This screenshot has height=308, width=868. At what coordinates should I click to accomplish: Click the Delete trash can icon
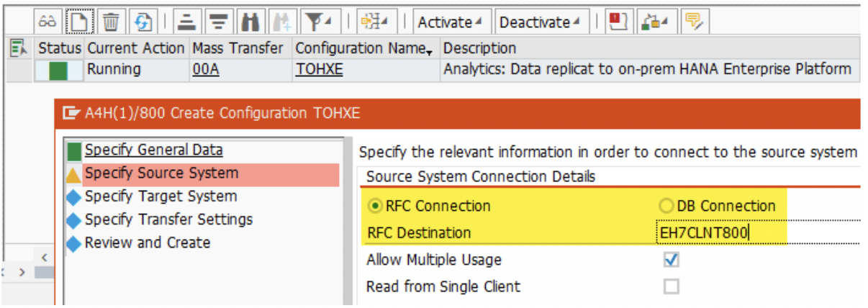coord(112,22)
